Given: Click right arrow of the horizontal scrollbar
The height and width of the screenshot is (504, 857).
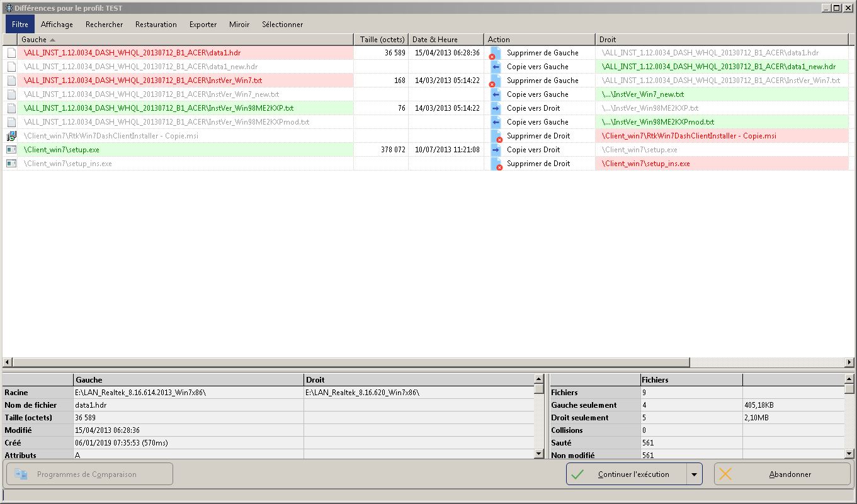Looking at the screenshot, I should 849,362.
